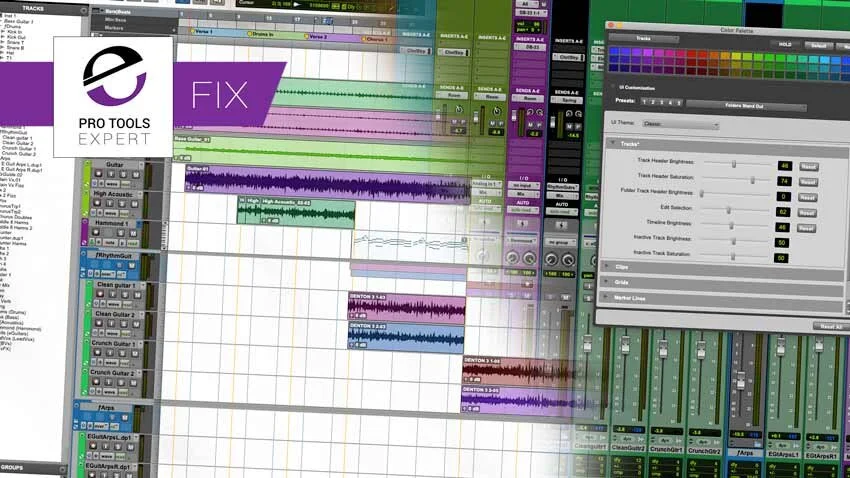The image size is (850, 478).
Task: Solo the Guitar track
Action: 124,174
